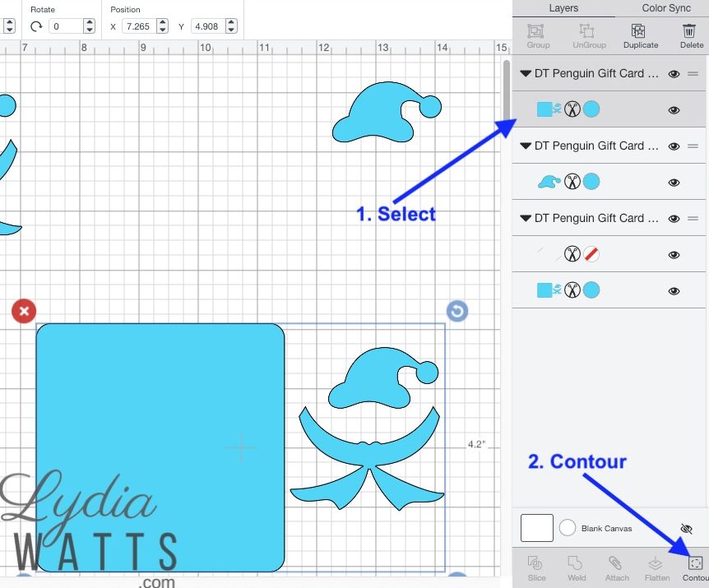Collapse the top DT Penguin Gift Card group
Screen dimensions: 709x588
click(x=525, y=74)
